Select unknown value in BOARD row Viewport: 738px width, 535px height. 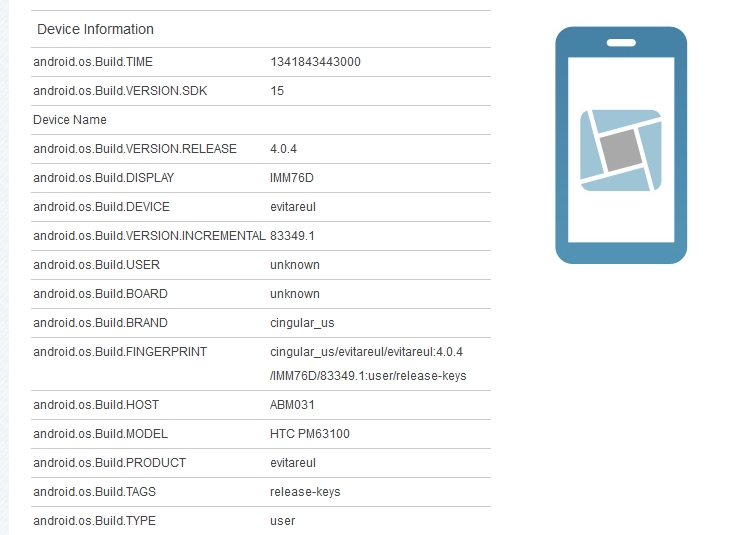coord(295,294)
